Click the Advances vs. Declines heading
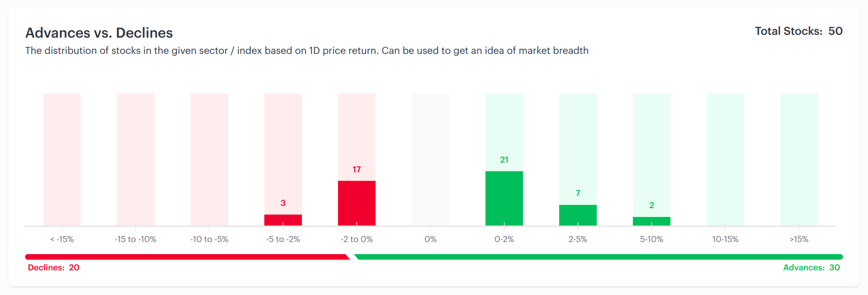Viewport: 868px width, 295px height. (99, 33)
